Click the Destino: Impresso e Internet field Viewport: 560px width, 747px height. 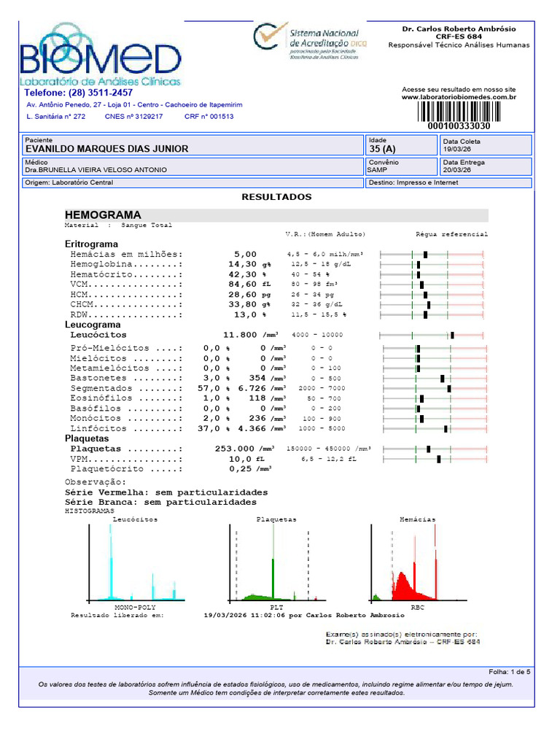coord(448,182)
